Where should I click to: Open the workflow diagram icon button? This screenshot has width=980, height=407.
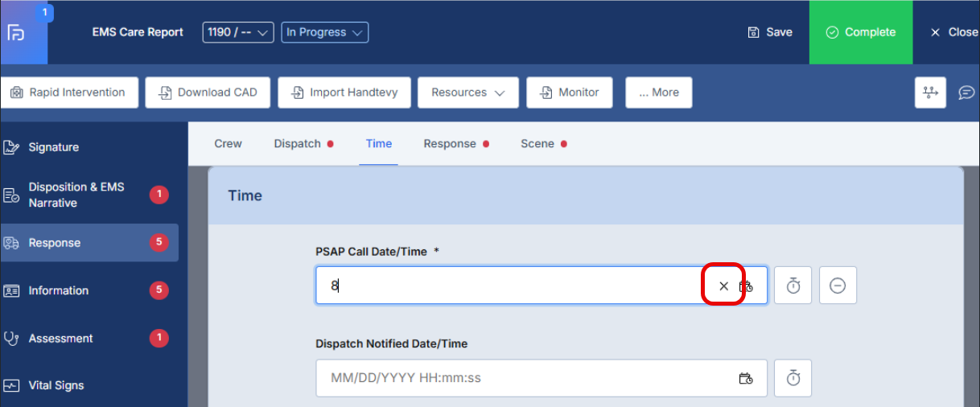(x=930, y=92)
